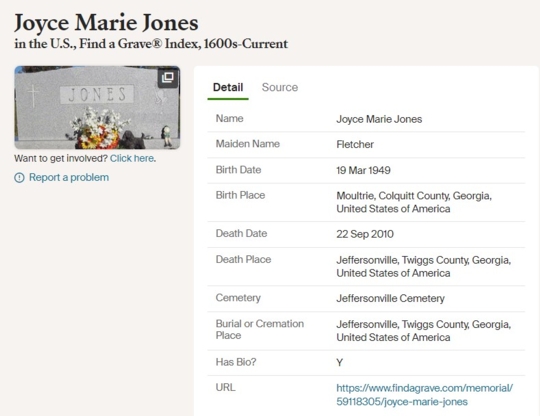Select the Maiden Name value Fletcher
540x416 pixels.
(355, 144)
